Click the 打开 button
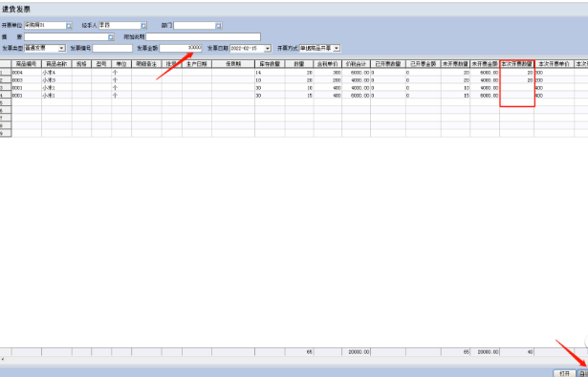This screenshot has height=377, width=588. [564, 373]
